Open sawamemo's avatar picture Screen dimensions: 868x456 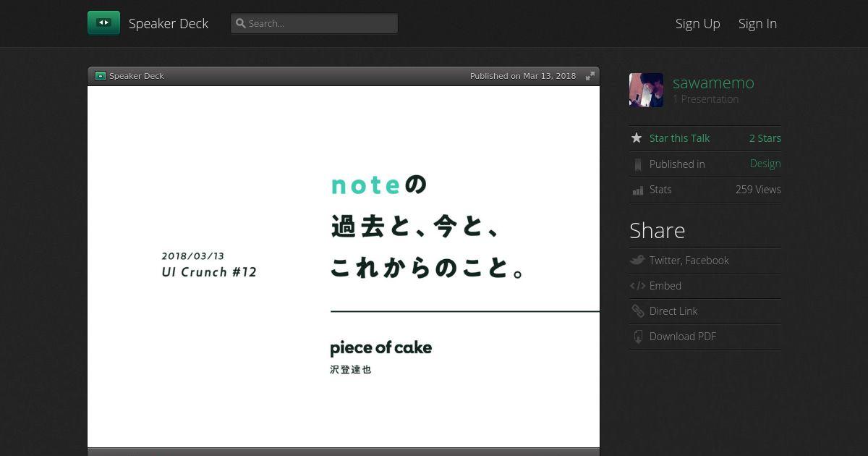pos(646,90)
